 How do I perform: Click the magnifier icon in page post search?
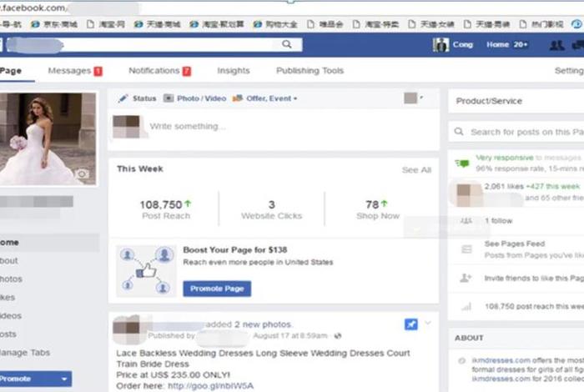click(459, 132)
